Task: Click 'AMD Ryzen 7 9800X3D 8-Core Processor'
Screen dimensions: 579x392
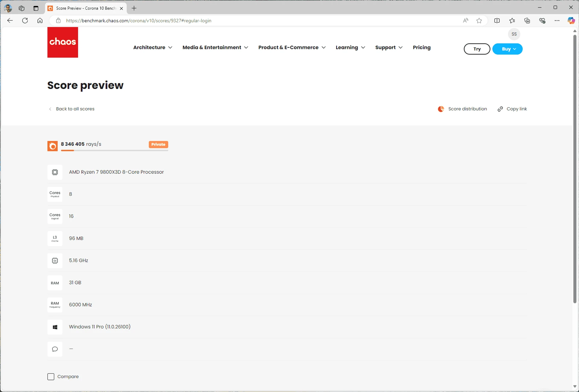Action: pyautogui.click(x=116, y=172)
